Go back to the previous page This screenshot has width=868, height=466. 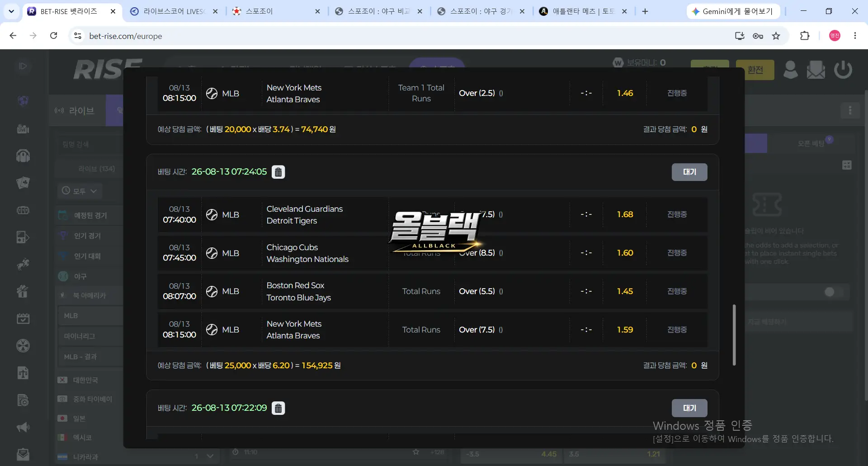click(13, 36)
